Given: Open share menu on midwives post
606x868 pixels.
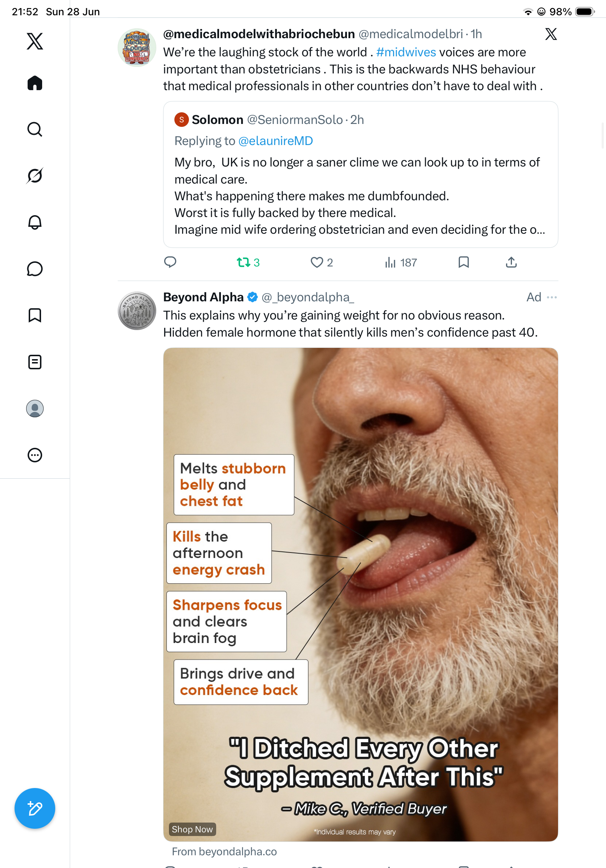Looking at the screenshot, I should [x=511, y=262].
